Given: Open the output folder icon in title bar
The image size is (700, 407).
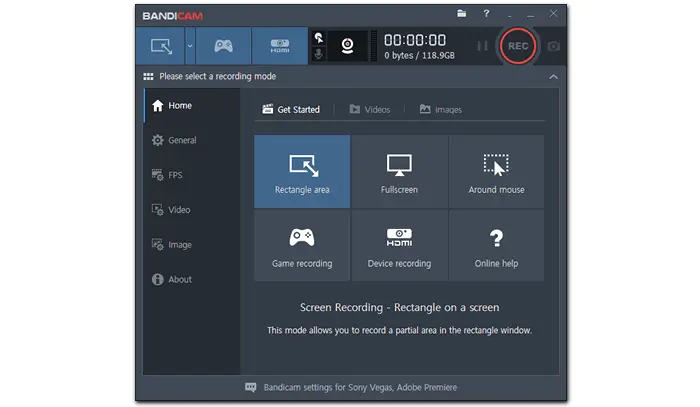Looking at the screenshot, I should [462, 14].
